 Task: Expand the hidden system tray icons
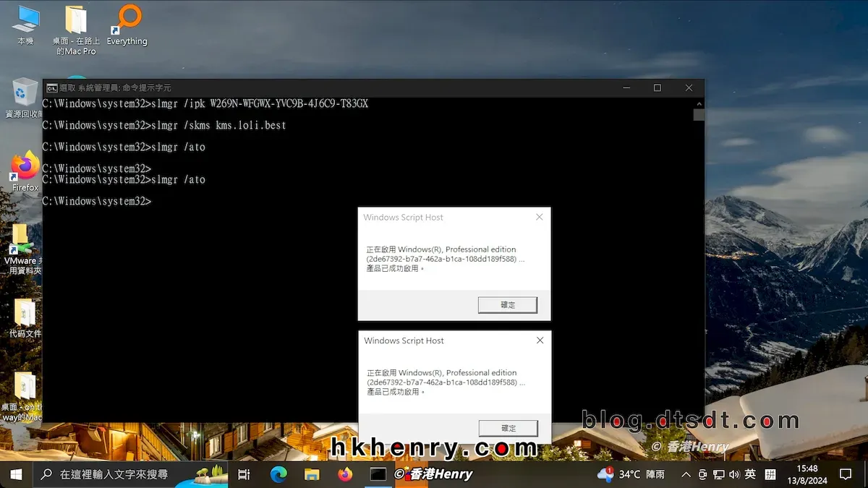tap(686, 474)
